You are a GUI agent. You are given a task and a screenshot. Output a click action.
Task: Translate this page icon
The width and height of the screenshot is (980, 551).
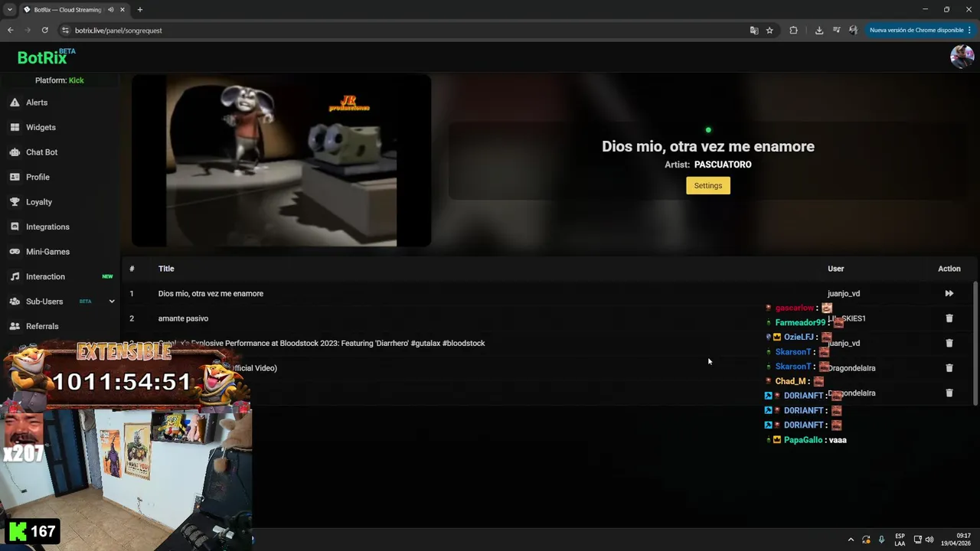coord(754,31)
